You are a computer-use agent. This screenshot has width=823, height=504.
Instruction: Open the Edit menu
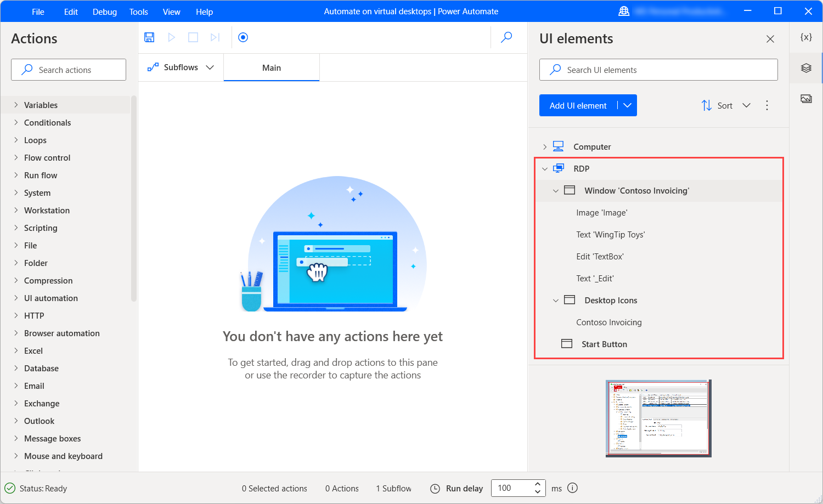point(71,12)
